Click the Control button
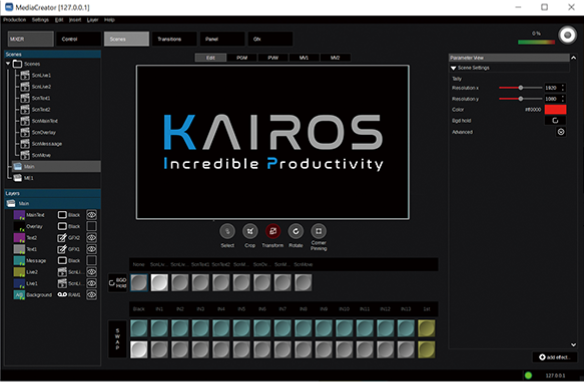 [78, 39]
